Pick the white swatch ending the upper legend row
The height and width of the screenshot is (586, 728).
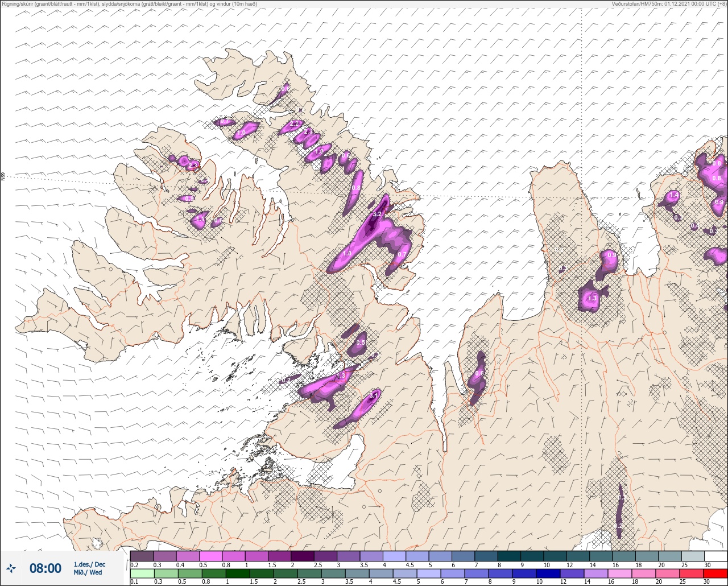(x=715, y=556)
